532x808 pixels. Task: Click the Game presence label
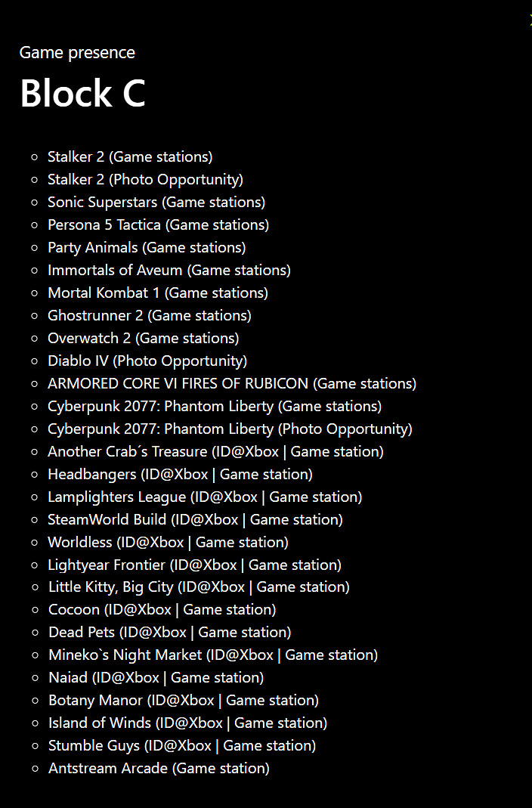coord(77,53)
